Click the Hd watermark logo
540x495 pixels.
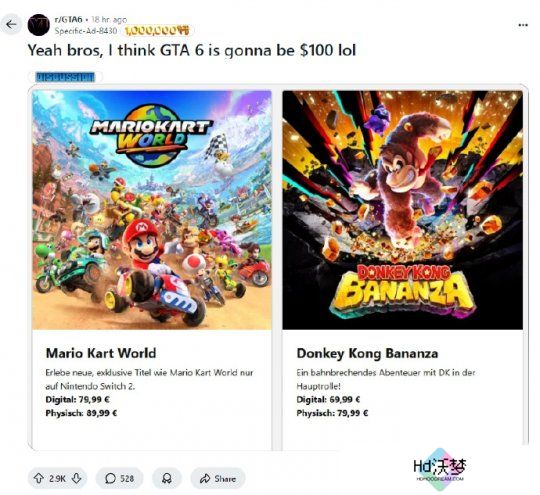pyautogui.click(x=440, y=469)
